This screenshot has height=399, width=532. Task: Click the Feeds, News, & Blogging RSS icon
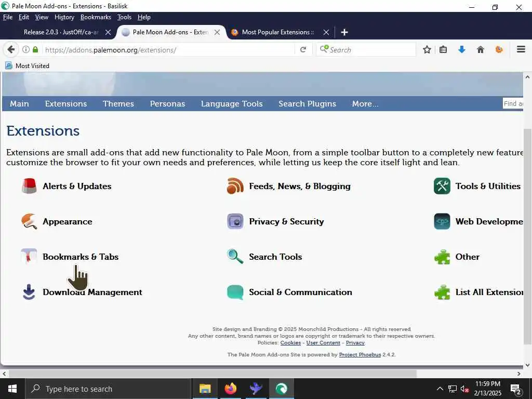(235, 186)
